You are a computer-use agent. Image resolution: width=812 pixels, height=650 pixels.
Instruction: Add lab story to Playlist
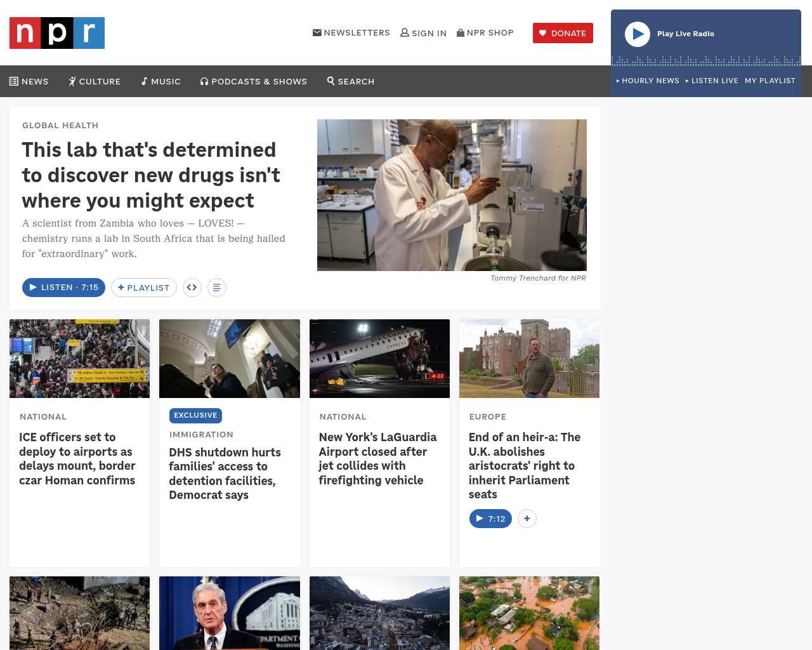click(x=144, y=288)
